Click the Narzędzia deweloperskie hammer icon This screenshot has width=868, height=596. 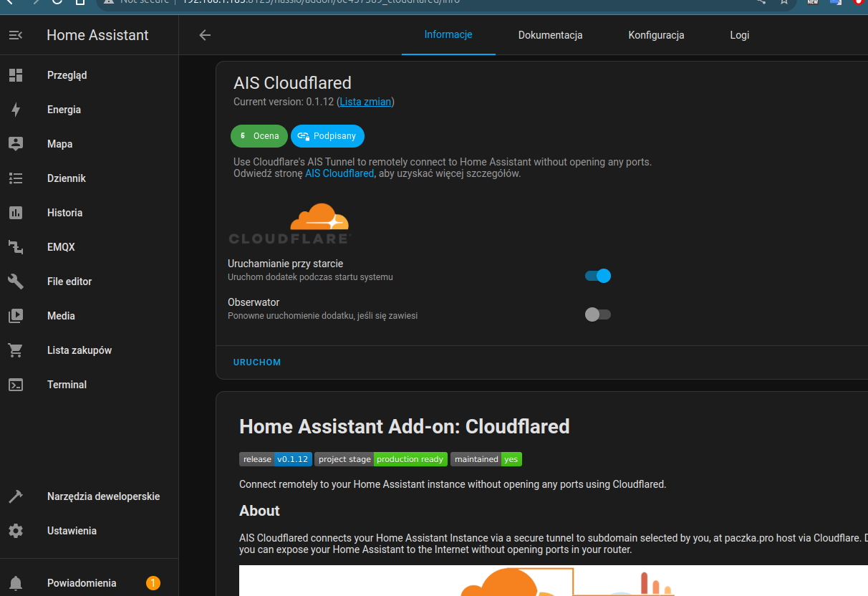[x=16, y=496]
